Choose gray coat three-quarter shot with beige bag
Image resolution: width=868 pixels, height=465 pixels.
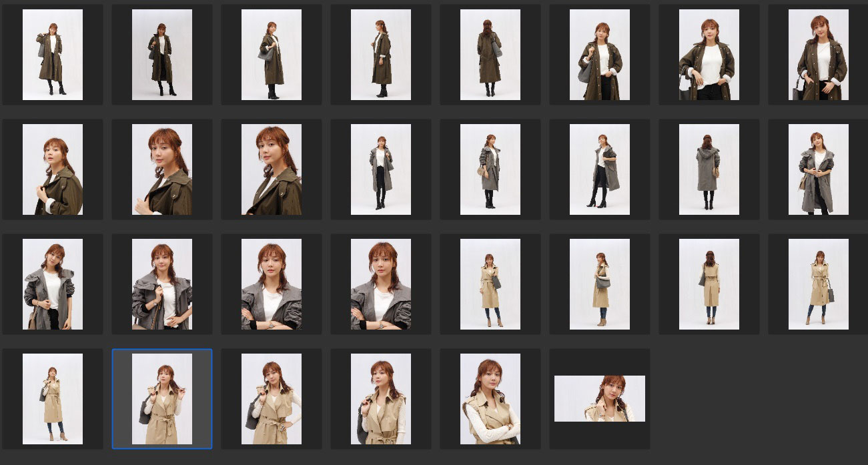click(818, 169)
